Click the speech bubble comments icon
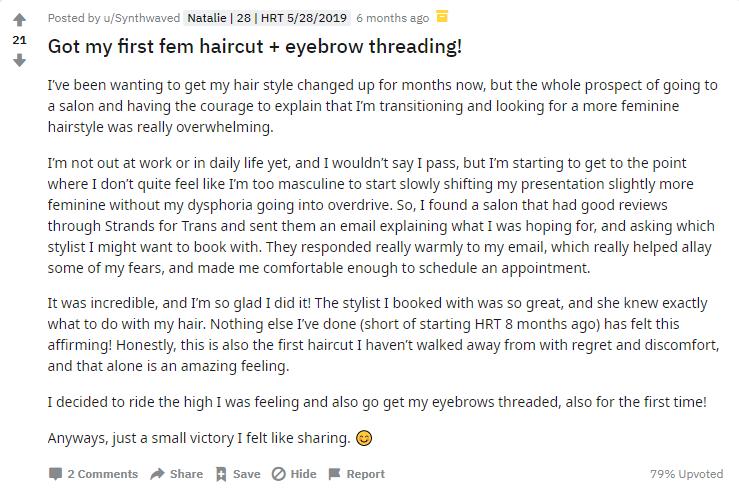This screenshot has height=500, width=739. point(55,474)
